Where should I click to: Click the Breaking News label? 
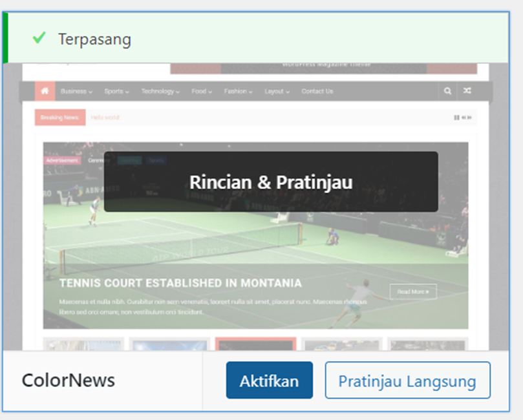coord(59,118)
